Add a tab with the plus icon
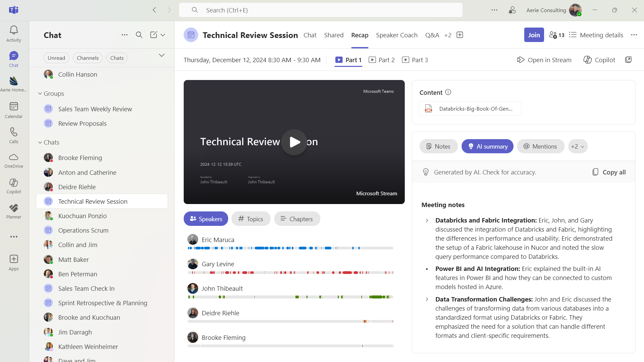The width and height of the screenshot is (644, 362). click(460, 35)
